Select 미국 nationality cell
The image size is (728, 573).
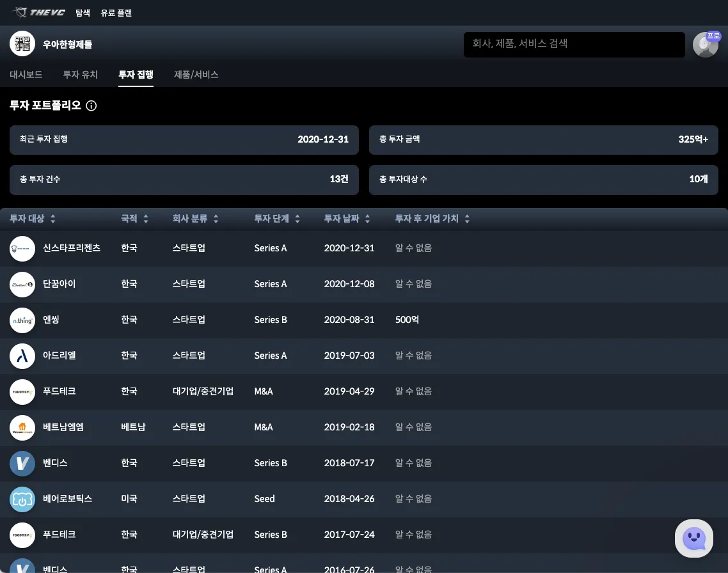[x=129, y=498]
